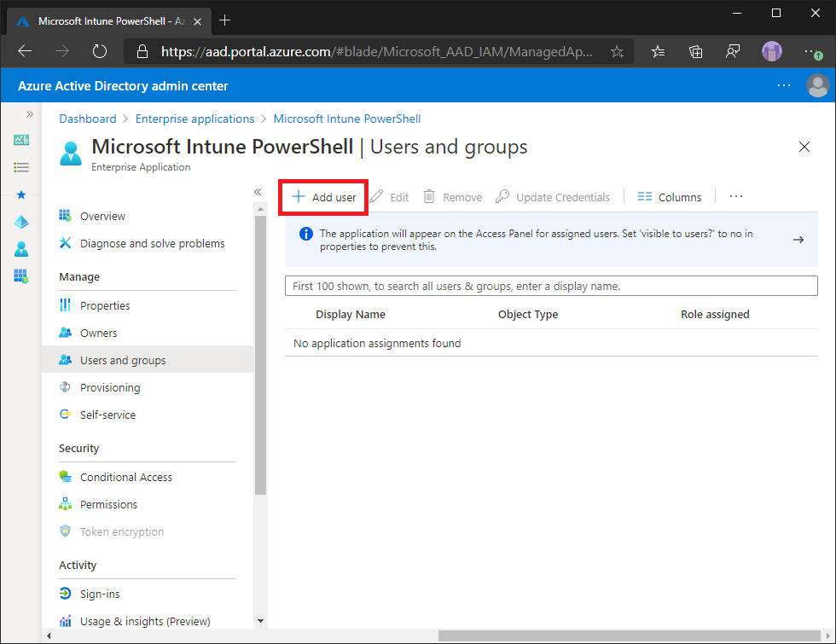
Task: Expand the portal left navigation pane
Action: [x=30, y=114]
